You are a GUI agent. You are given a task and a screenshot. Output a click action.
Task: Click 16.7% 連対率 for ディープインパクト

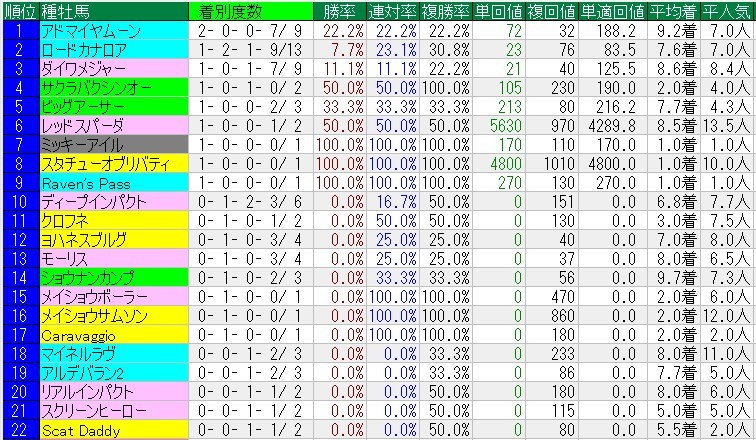(x=396, y=202)
